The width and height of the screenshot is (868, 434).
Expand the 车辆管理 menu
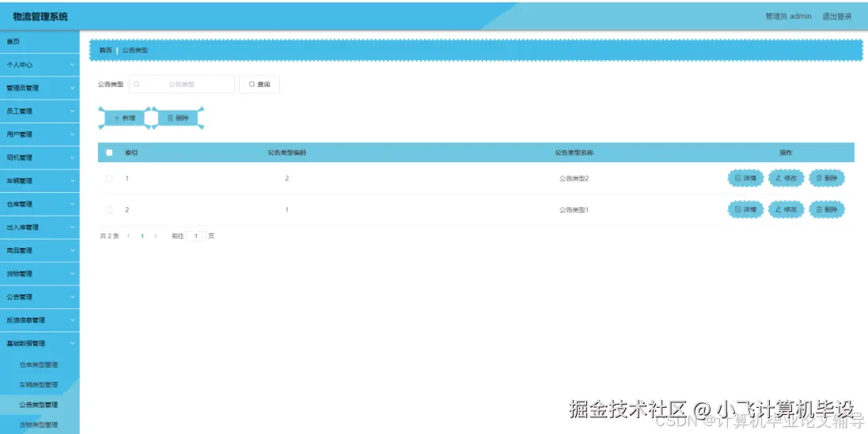coord(40,181)
